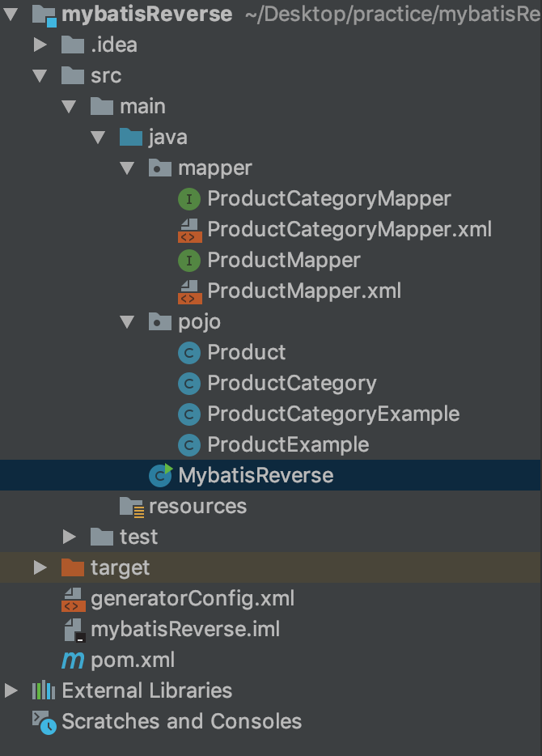
Task: Click the pom.xml Maven icon
Action: (73, 660)
